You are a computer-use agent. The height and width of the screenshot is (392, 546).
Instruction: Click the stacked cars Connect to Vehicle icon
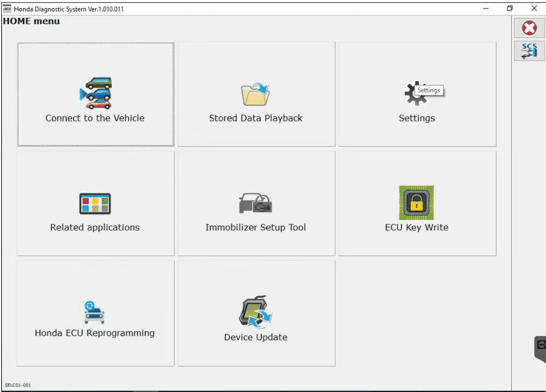pos(96,93)
